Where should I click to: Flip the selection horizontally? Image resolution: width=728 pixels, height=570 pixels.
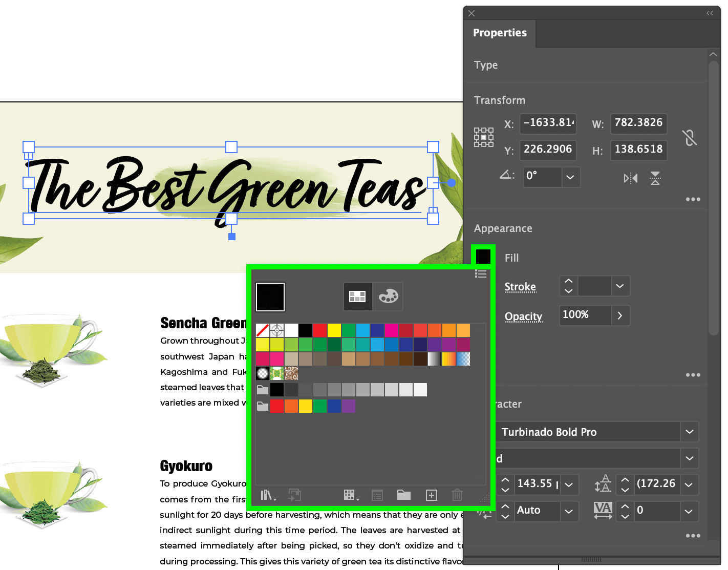[630, 178]
